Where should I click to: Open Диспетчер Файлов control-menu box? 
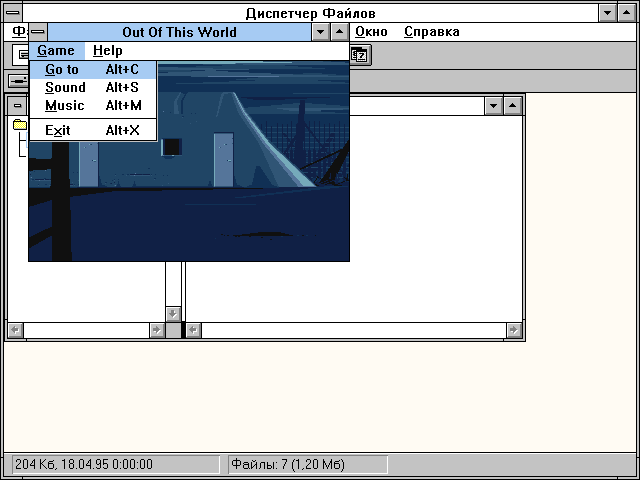(13, 13)
